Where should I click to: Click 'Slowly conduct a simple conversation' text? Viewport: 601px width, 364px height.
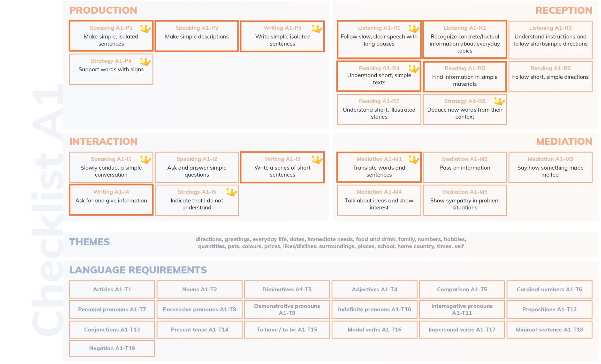[111, 171]
